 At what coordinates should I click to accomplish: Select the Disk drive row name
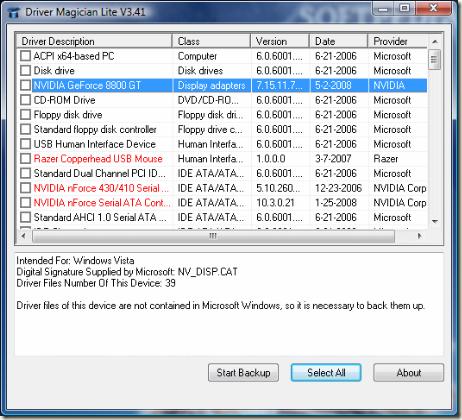coord(54,71)
